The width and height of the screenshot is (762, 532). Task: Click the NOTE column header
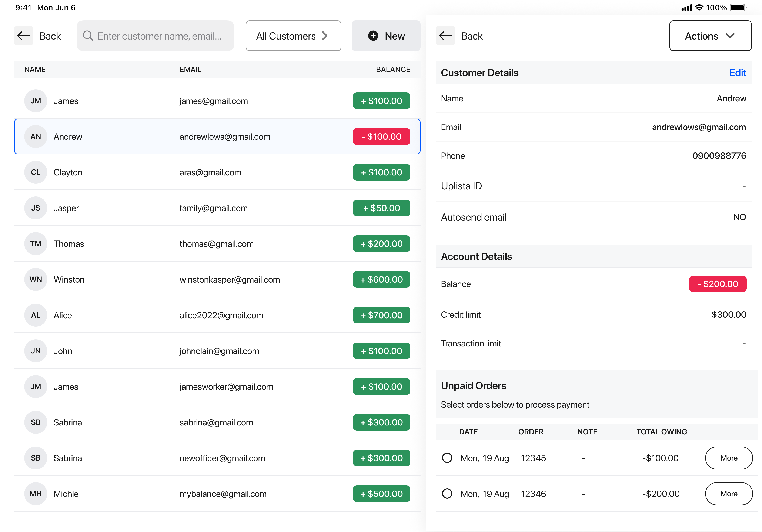(587, 432)
